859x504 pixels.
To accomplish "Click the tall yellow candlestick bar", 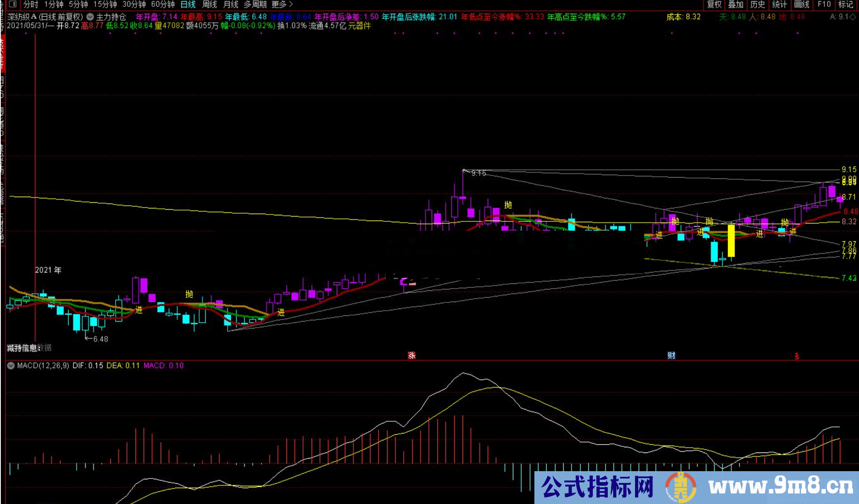I will pos(731,240).
